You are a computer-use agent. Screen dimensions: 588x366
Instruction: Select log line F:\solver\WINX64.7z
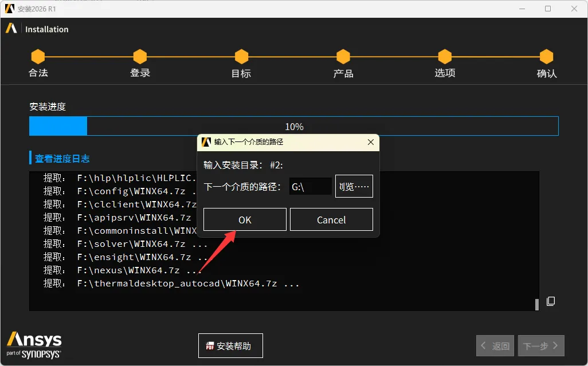(x=126, y=244)
